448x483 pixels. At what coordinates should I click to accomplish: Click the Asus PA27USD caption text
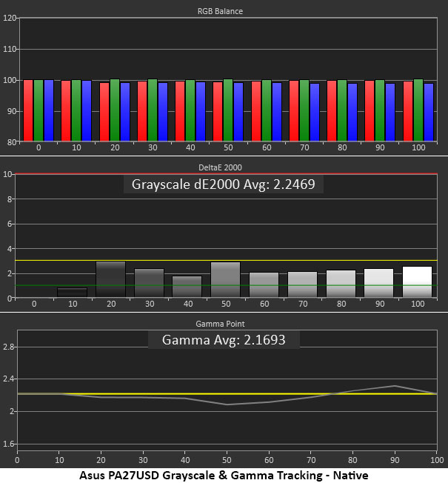(x=224, y=476)
